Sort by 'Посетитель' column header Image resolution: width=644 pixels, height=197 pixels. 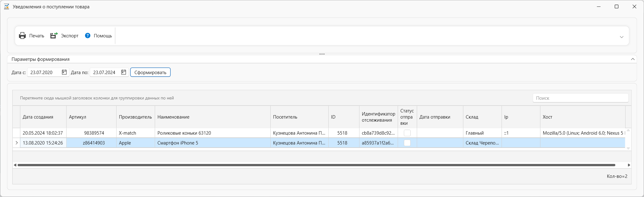pos(299,117)
